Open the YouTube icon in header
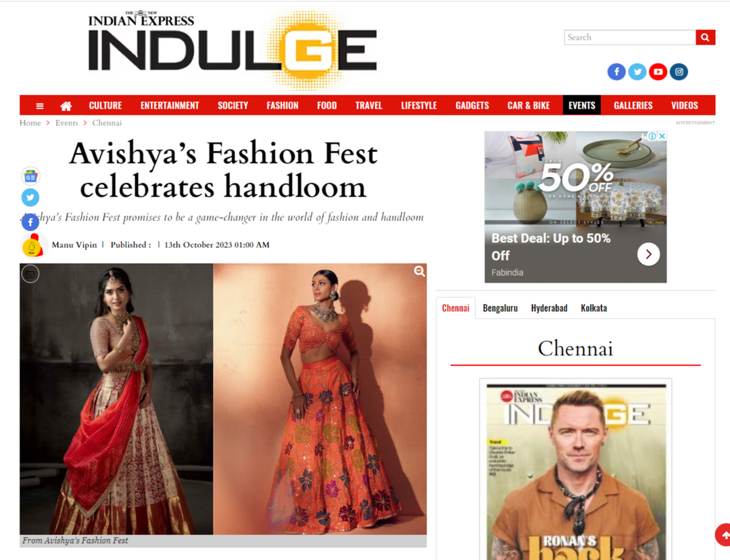This screenshot has width=730, height=560. pos(658,72)
